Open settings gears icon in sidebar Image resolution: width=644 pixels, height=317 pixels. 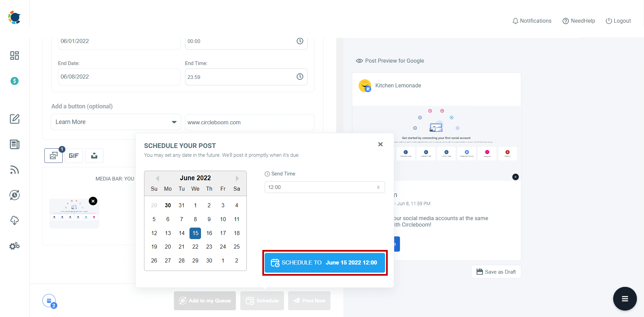(x=14, y=246)
